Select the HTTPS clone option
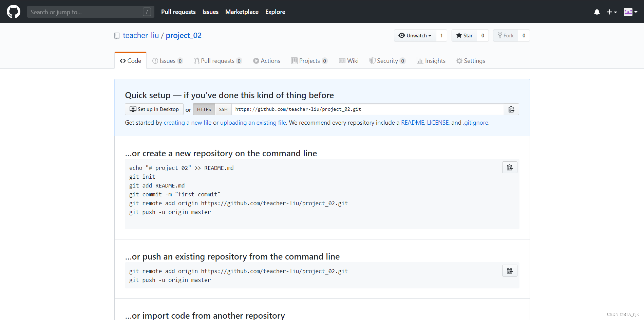This screenshot has height=320, width=644. (204, 109)
